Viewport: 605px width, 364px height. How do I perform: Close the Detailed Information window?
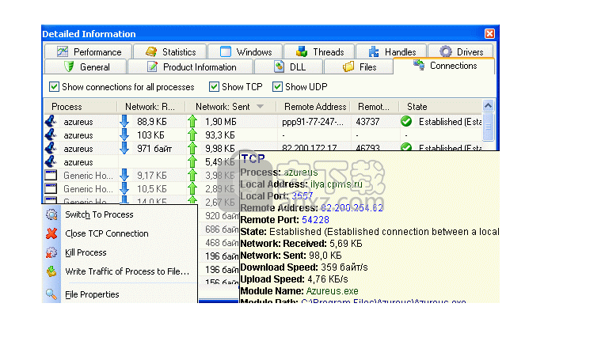tap(489, 34)
